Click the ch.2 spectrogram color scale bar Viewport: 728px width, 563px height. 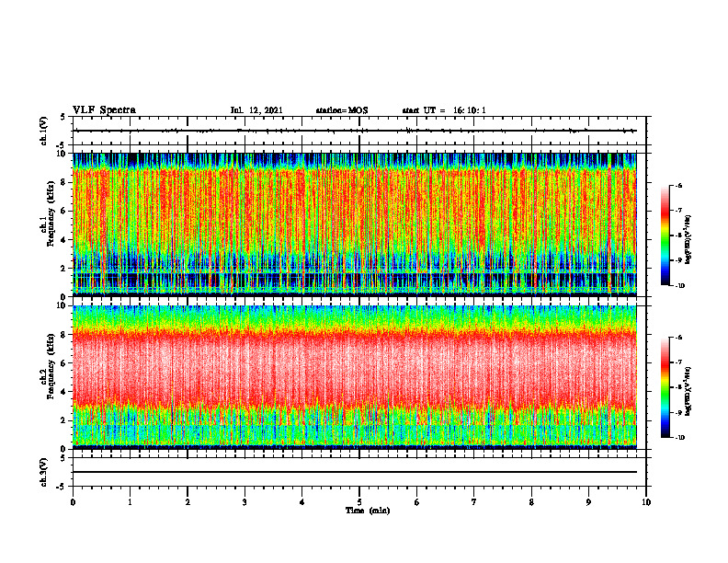[665, 387]
